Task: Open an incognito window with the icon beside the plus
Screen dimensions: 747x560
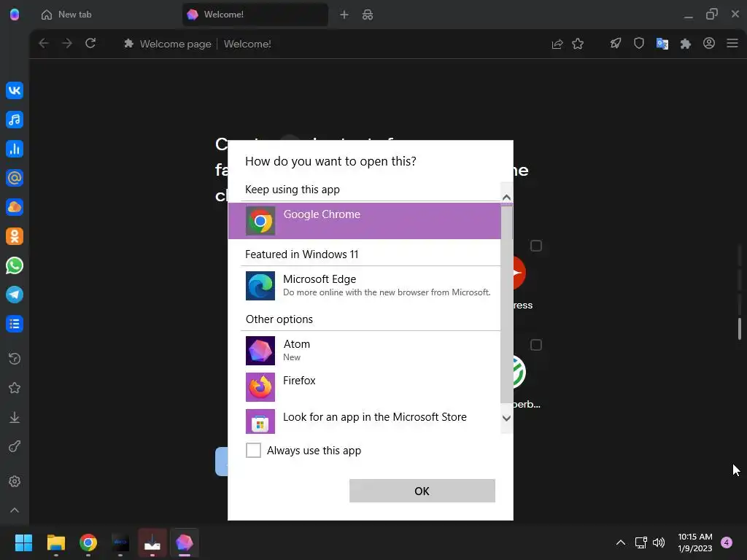Action: click(x=368, y=15)
